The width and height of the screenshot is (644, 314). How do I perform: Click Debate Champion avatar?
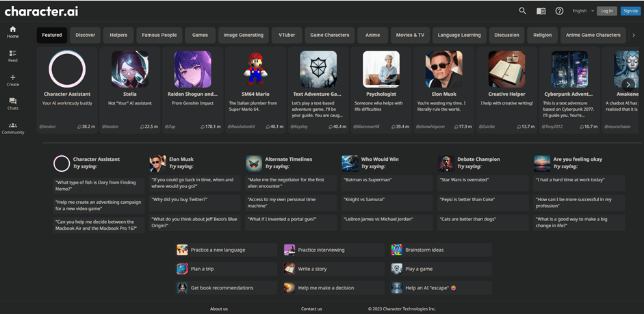click(446, 163)
